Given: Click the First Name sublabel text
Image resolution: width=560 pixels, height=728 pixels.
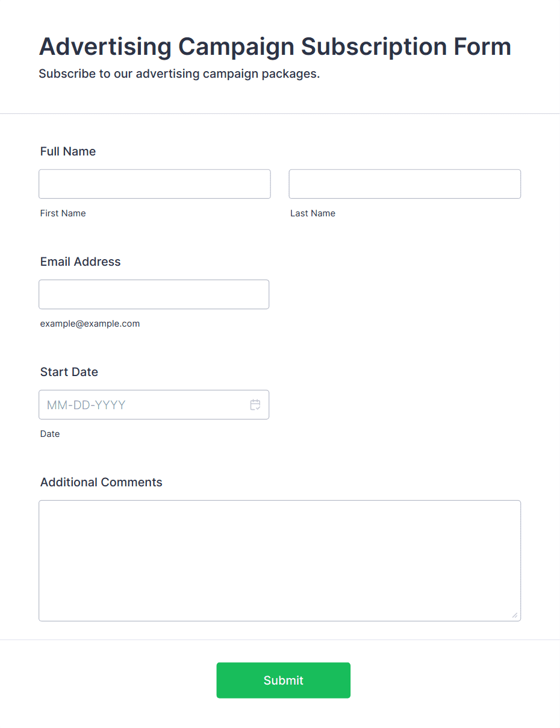Looking at the screenshot, I should tap(63, 213).
